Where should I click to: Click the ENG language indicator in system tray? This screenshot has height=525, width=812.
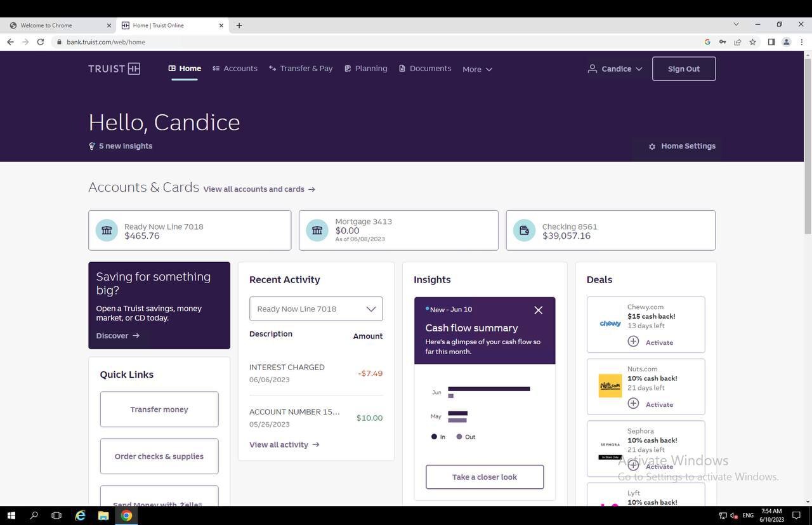point(748,515)
